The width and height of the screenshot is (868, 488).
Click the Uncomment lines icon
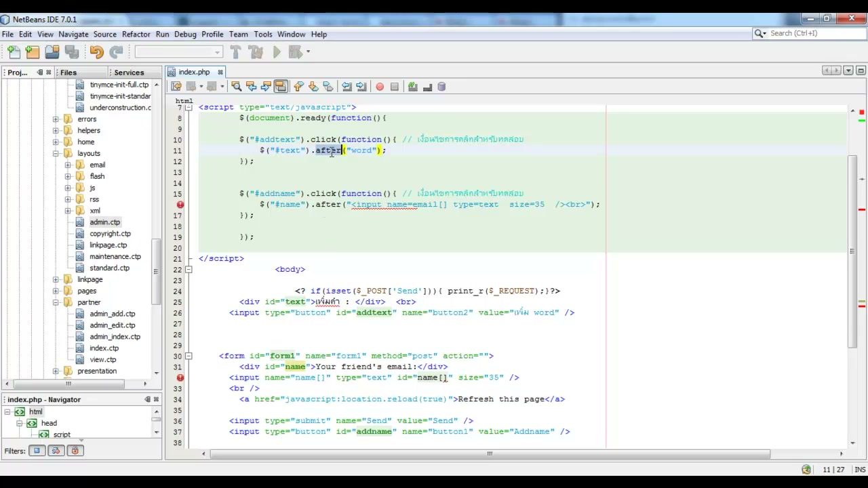[x=427, y=87]
